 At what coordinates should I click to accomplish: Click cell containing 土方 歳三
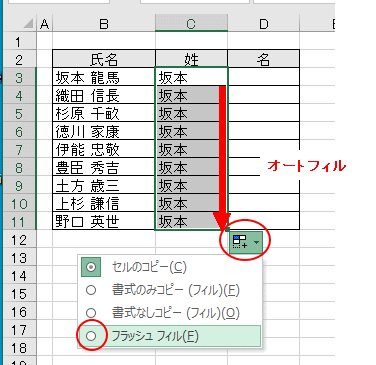104,185
